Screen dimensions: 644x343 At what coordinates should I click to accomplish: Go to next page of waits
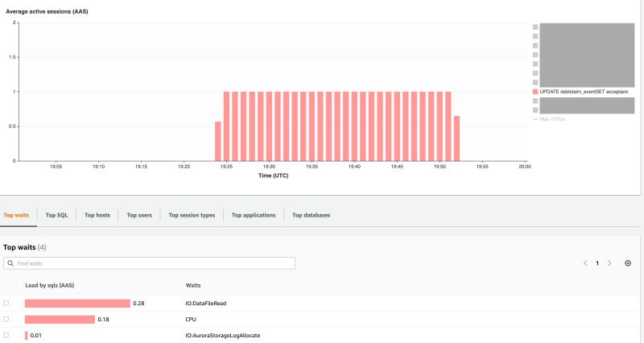point(609,263)
